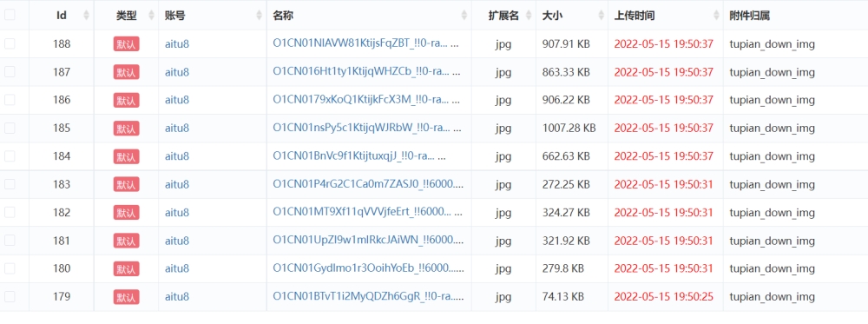
Task: Open account aitu8 in row 186
Action: pos(177,100)
